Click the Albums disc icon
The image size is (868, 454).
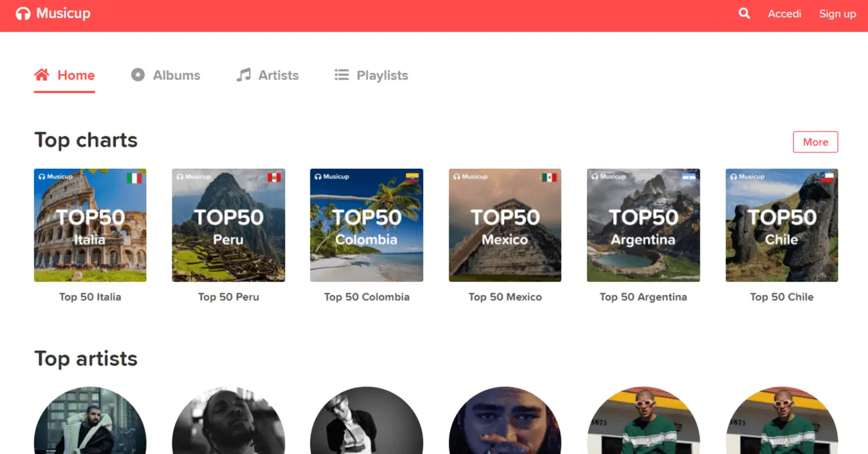point(138,75)
